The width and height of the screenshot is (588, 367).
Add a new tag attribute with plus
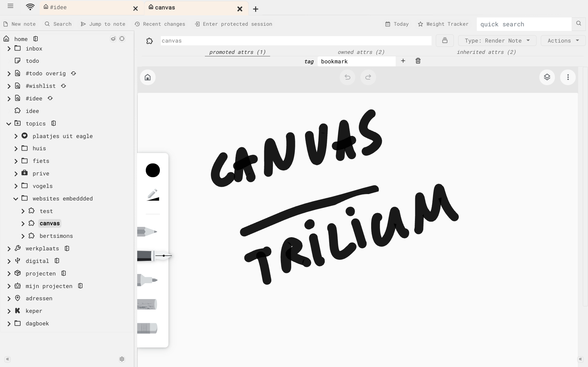click(403, 61)
